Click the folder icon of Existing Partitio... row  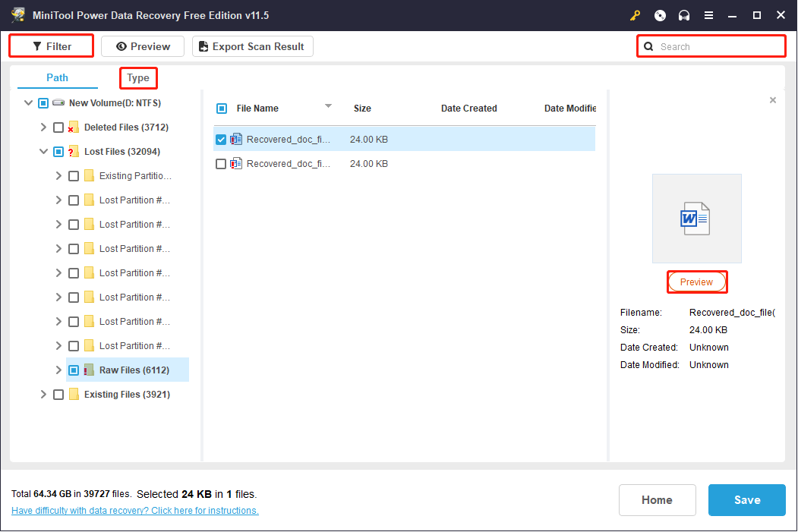click(89, 176)
